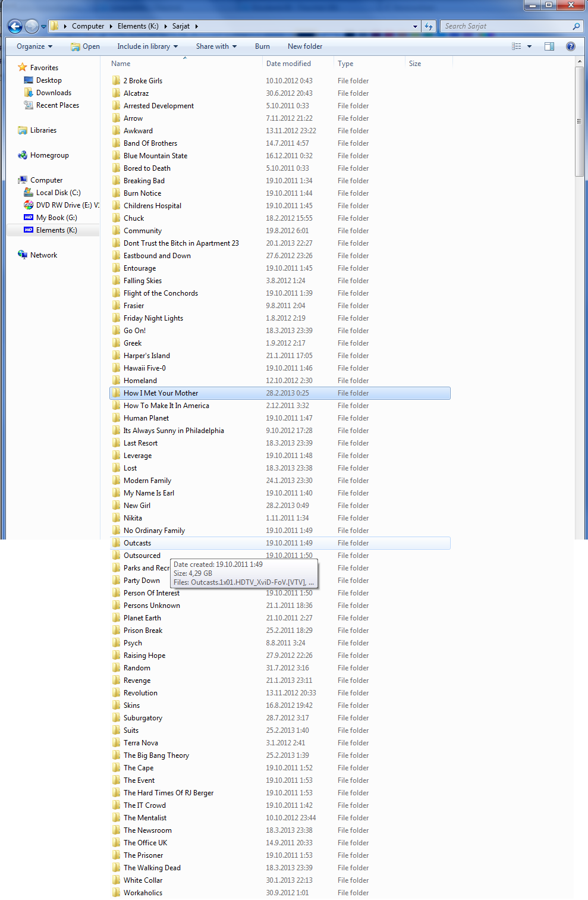Click the folder icon of The IT Crowd
Screen dimensions: 588x900
coord(117,805)
